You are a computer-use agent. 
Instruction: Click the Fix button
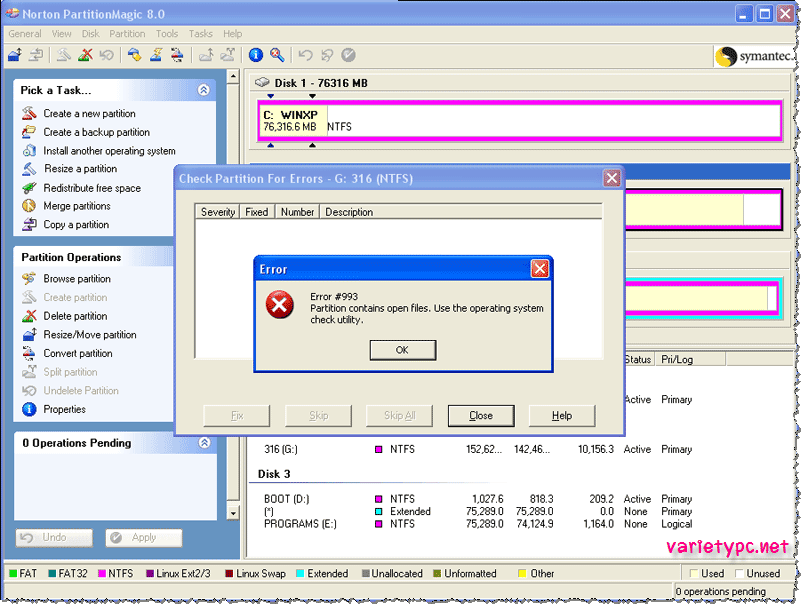click(x=237, y=415)
